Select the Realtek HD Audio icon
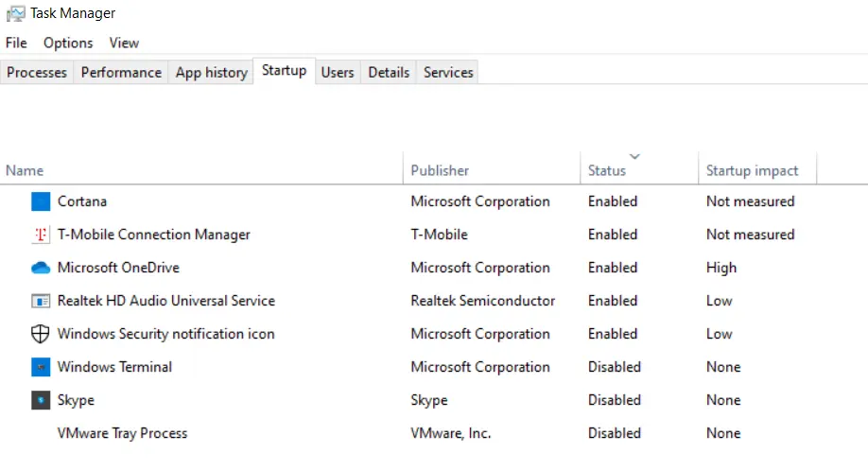 tap(41, 301)
